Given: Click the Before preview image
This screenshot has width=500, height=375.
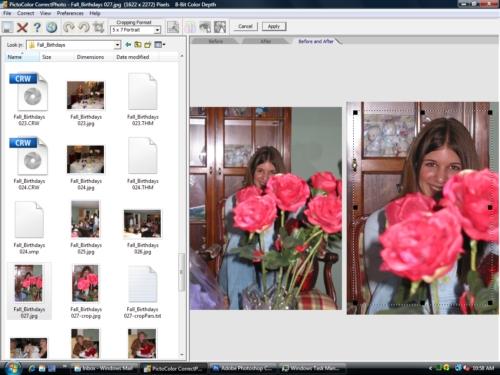Looking at the screenshot, I should click(266, 208).
